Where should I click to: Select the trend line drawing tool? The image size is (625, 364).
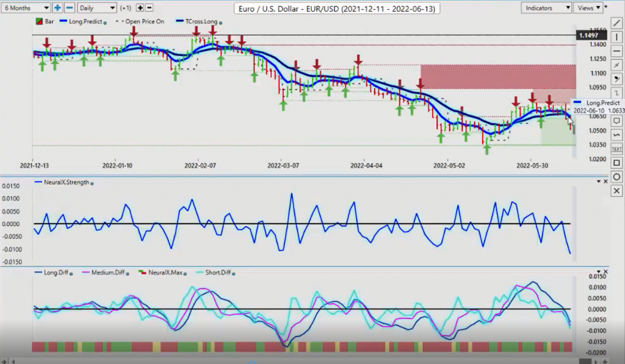click(616, 23)
